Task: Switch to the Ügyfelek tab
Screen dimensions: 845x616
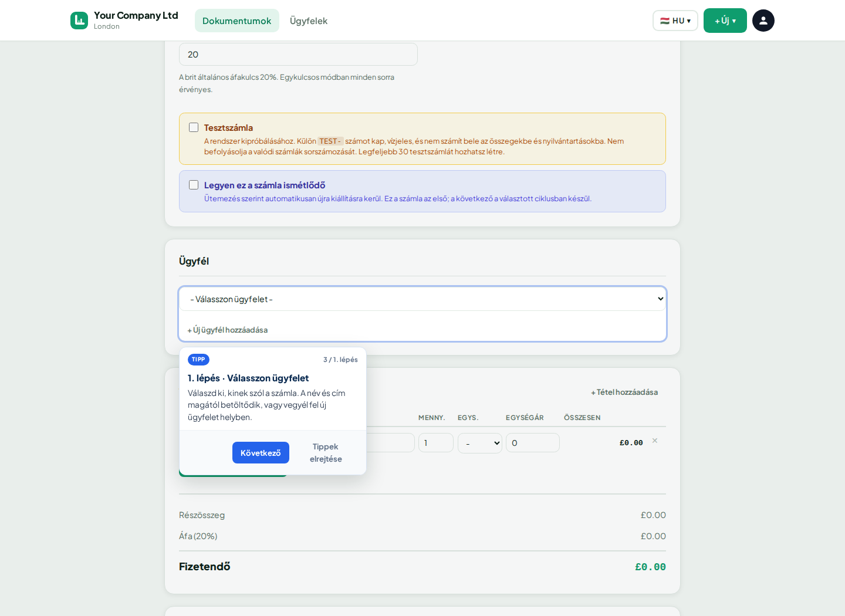Action: [x=309, y=21]
